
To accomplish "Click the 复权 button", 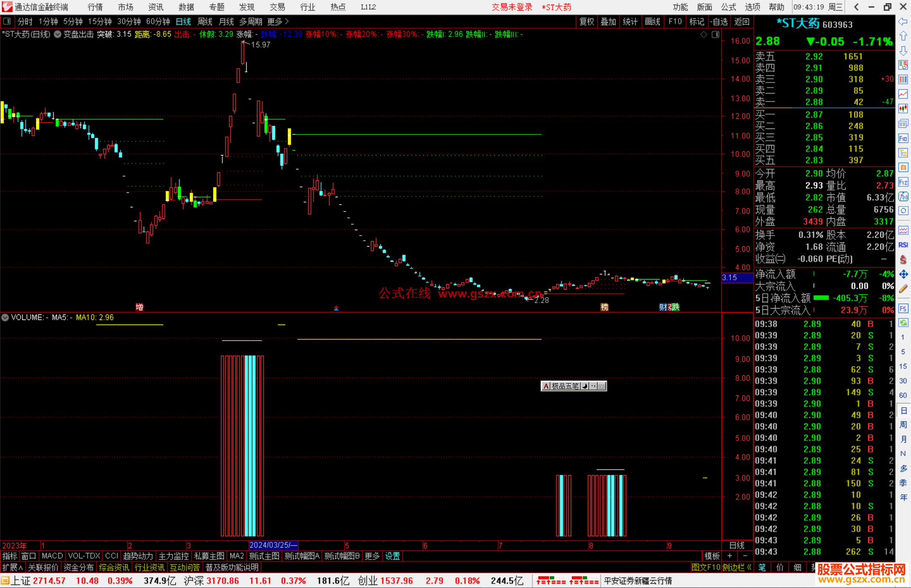I will tap(587, 21).
